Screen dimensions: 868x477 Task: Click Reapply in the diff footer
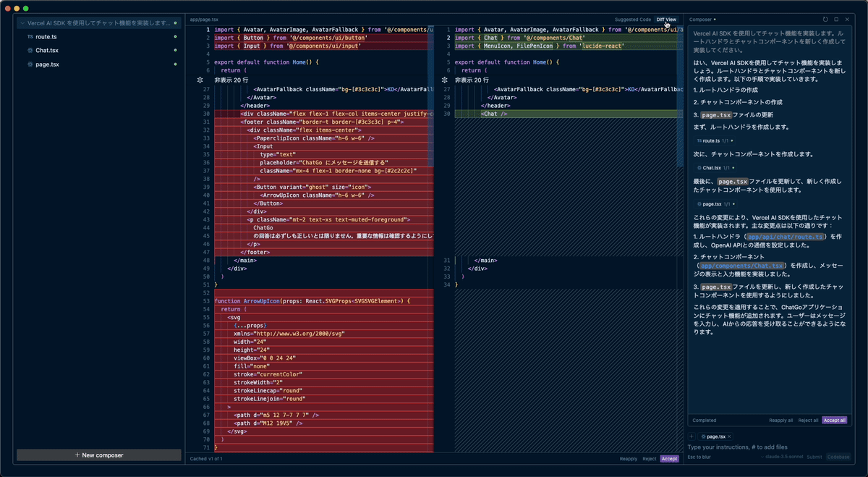tap(629, 459)
